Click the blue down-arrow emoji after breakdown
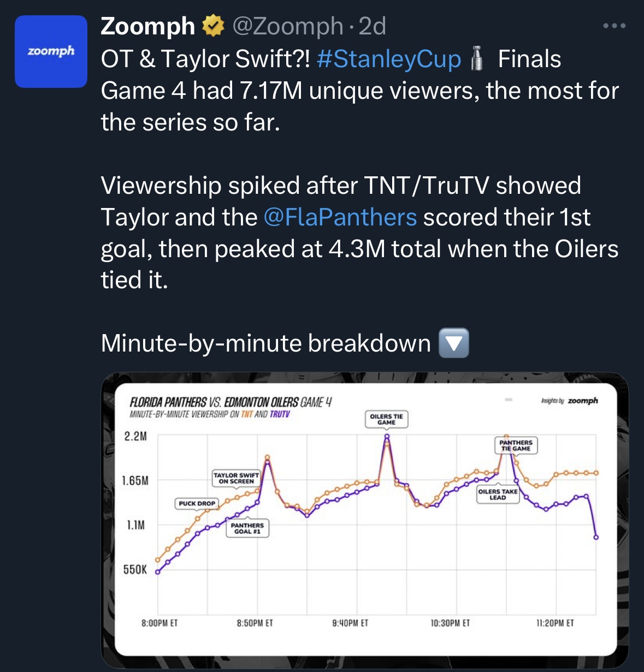 pos(454,343)
